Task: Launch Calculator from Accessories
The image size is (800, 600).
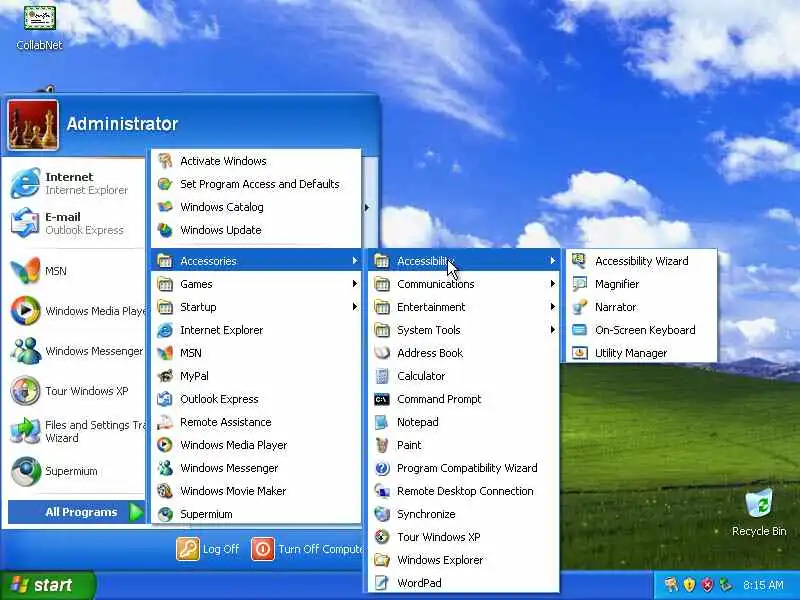Action: [x=463, y=376]
